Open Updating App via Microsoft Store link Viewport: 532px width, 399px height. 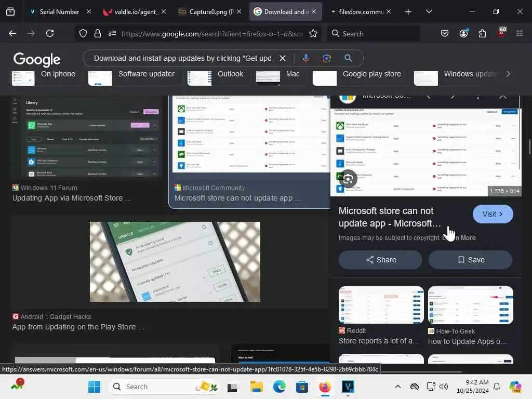tap(71, 198)
